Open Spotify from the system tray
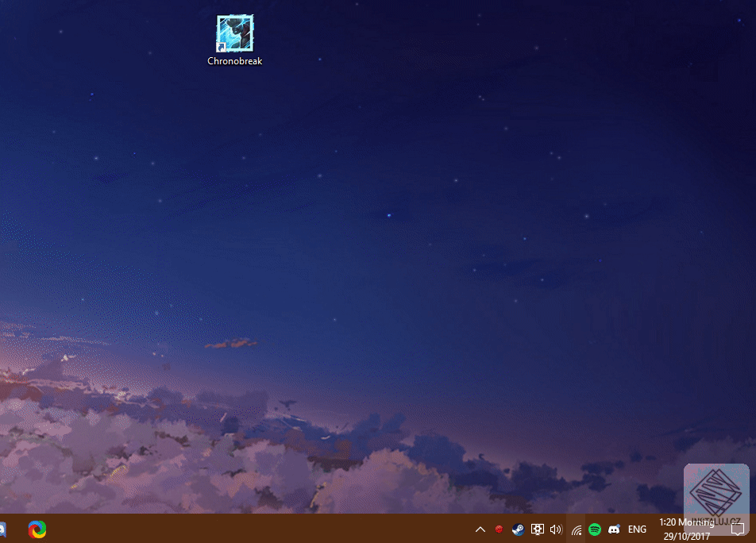Viewport: 756px width, 543px height. click(595, 530)
